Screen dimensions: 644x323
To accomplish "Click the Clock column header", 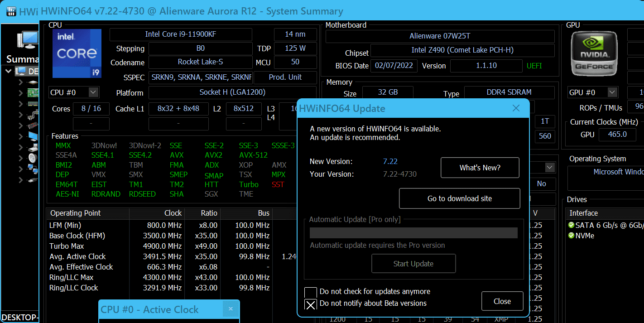I will point(157,213).
